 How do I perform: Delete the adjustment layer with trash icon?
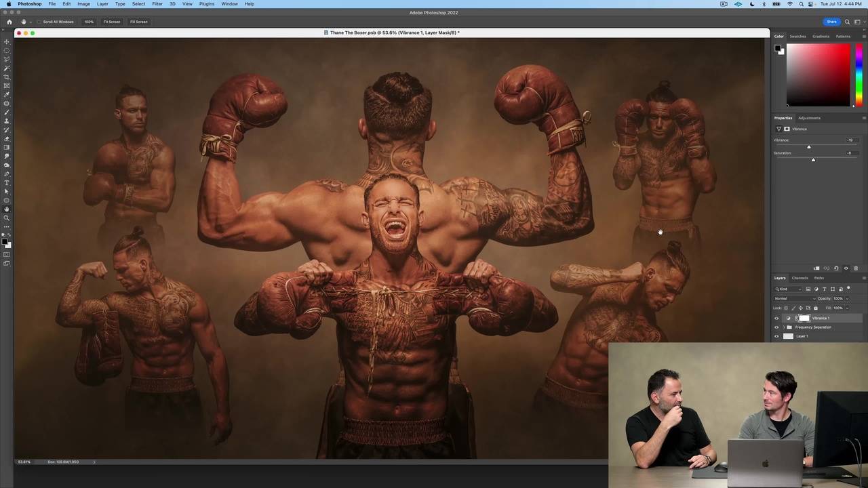856,268
